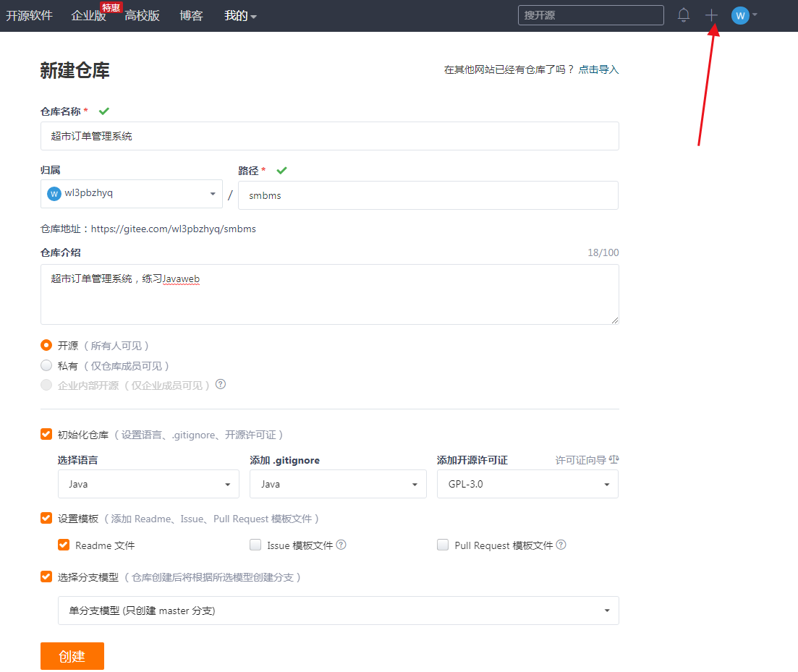Open the 博客 nav item
Image resolution: width=798 pixels, height=672 pixels.
pyautogui.click(x=191, y=16)
